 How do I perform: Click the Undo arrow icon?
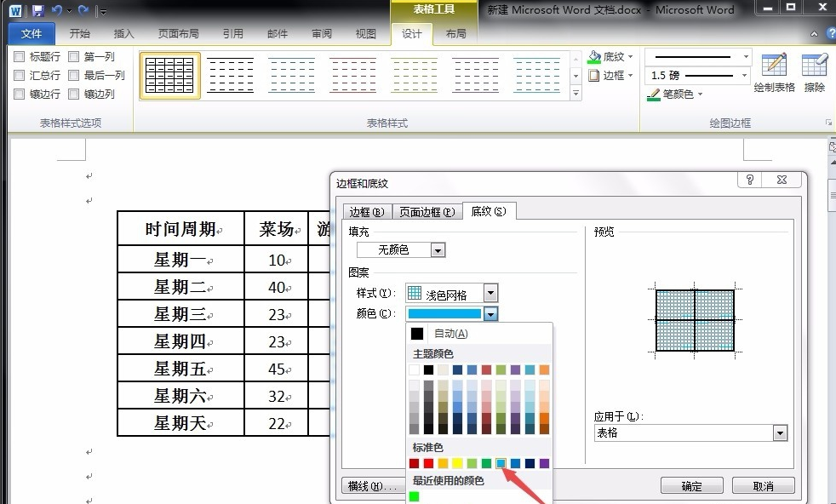coord(56,10)
